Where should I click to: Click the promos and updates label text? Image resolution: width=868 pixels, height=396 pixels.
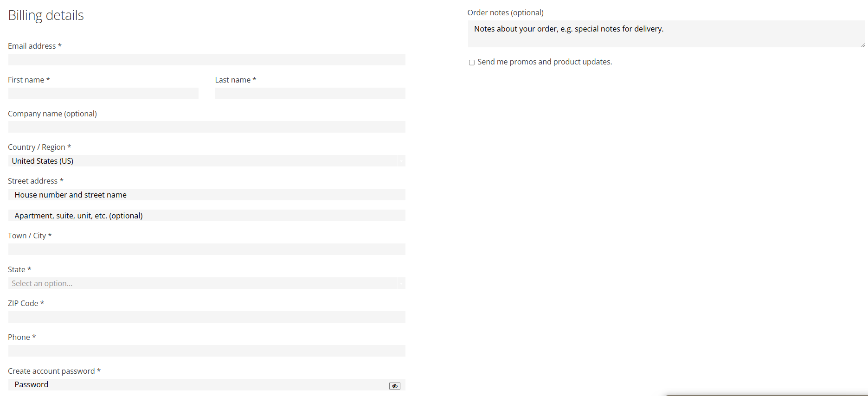coord(545,62)
